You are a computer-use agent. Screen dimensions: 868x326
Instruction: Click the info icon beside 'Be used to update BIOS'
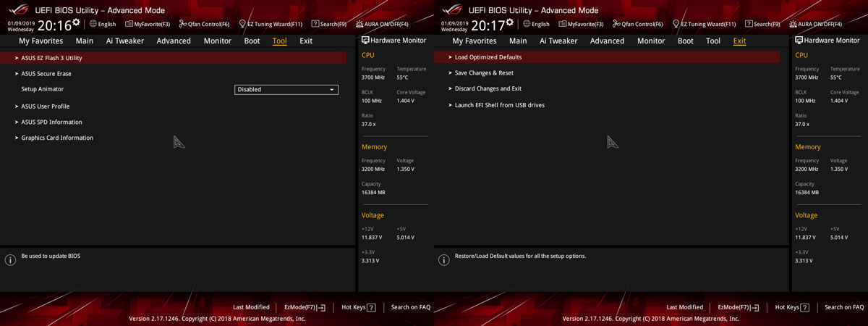10,259
